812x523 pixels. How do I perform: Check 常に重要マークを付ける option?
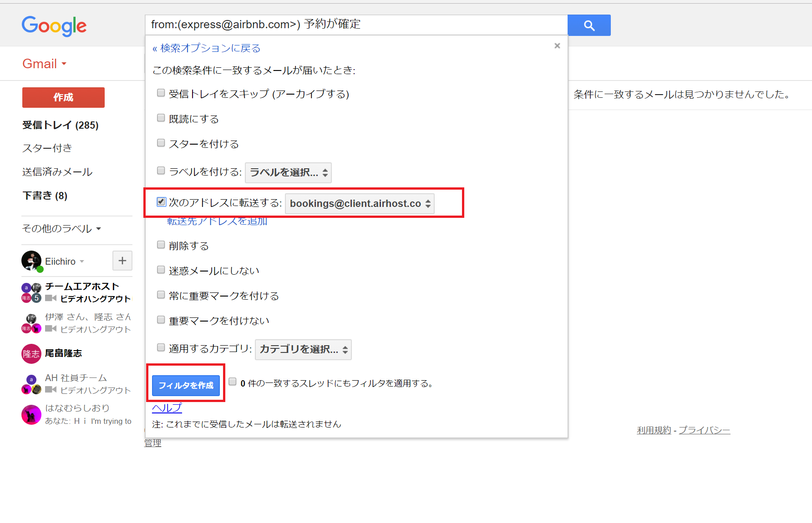click(x=161, y=295)
